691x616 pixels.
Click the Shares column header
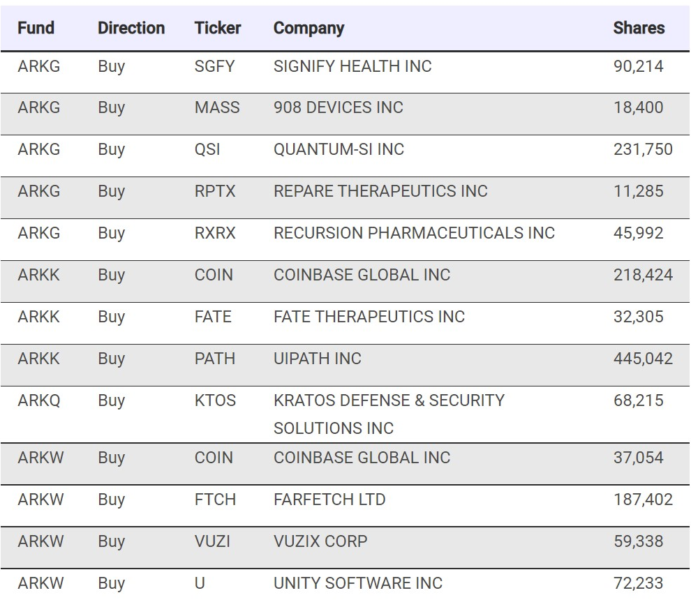tap(639, 29)
